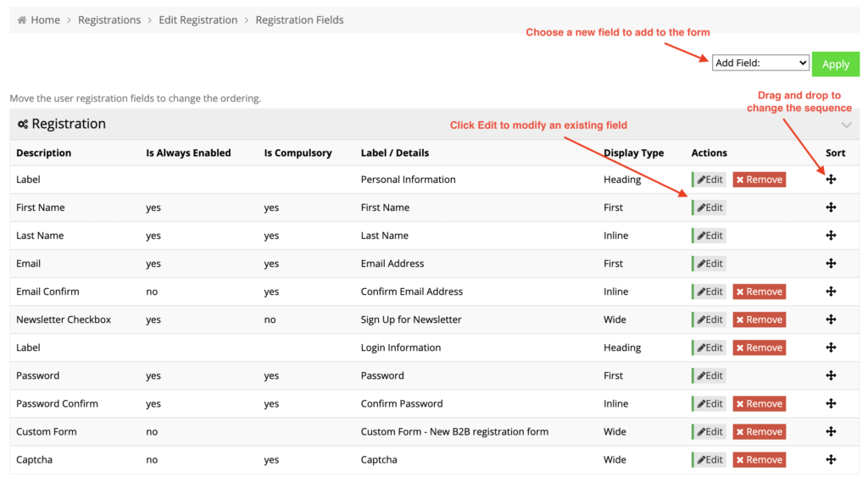Screen dimensions: 868x483
Task: Click the move icon for Newsletter Checkbox row
Action: coord(831,319)
